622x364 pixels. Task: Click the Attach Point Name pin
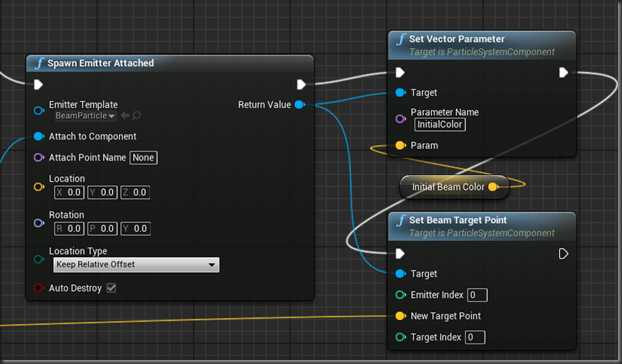39,157
